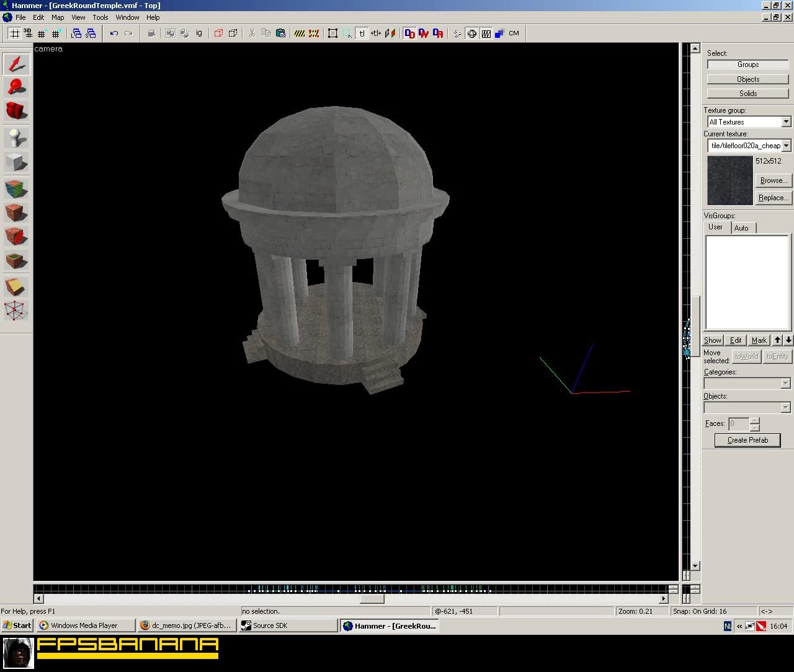Expand the Categories combo box
This screenshot has width=794, height=672.
pos(785,384)
